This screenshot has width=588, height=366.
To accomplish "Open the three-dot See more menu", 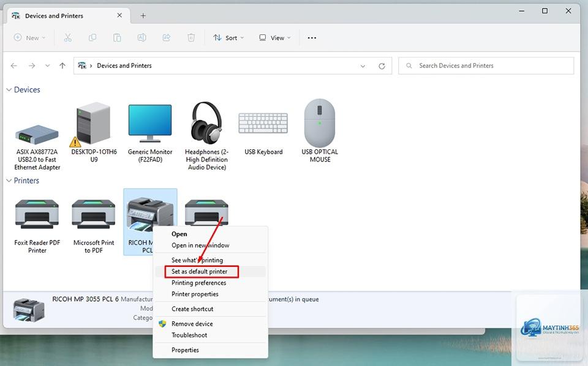I will (x=312, y=38).
